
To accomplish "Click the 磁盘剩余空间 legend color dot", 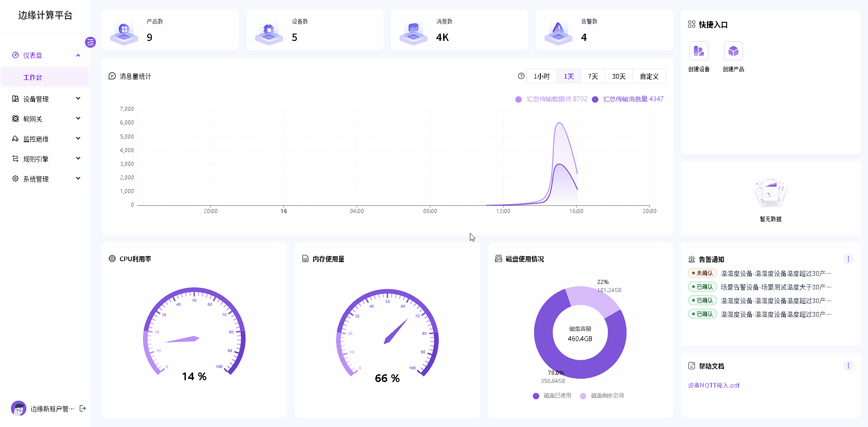I will point(583,396).
